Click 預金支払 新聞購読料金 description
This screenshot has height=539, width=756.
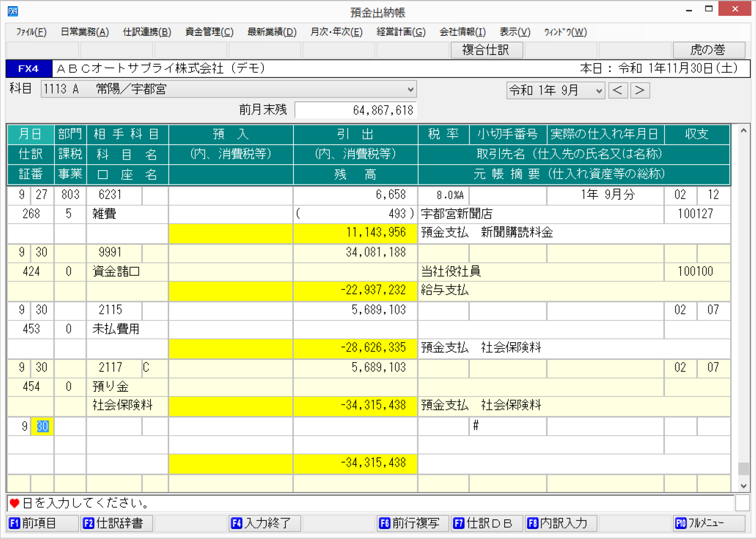[x=486, y=233]
